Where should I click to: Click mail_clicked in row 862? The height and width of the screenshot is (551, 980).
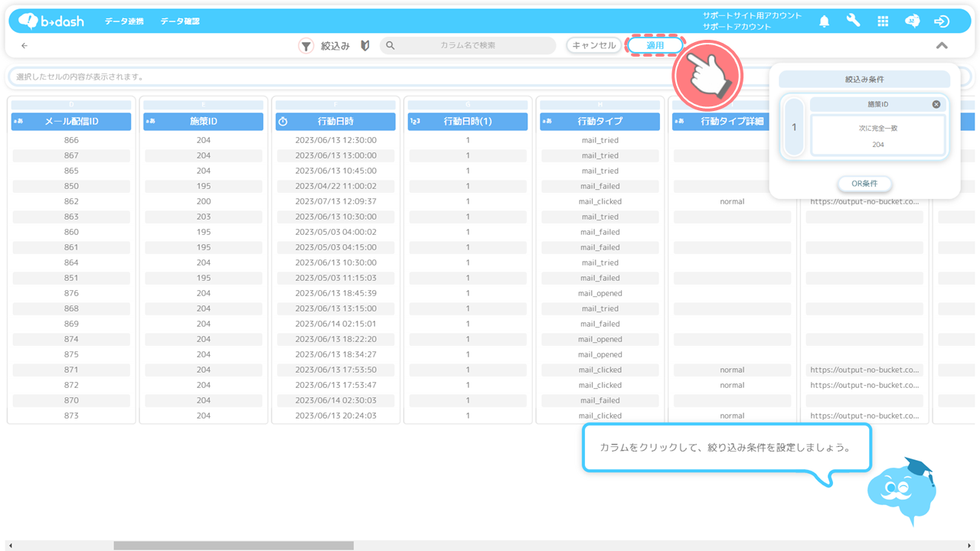coord(599,202)
